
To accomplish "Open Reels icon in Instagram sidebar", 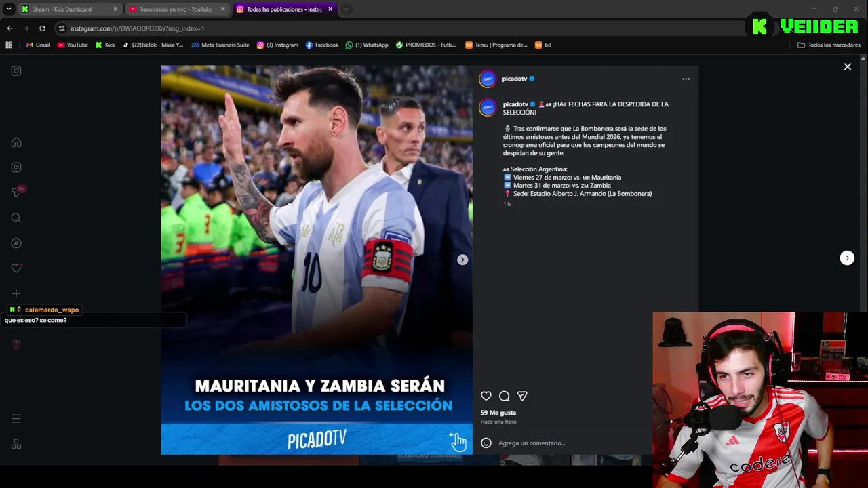I will 16,167.
